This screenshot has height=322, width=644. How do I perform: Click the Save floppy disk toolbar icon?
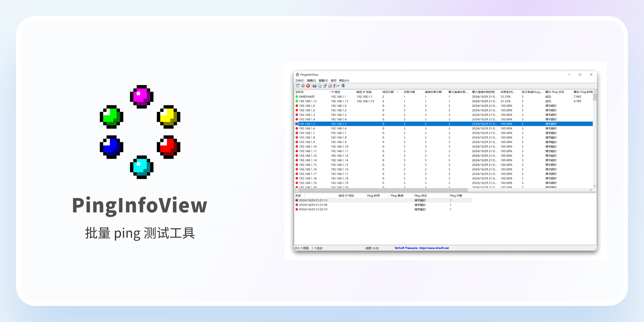click(x=314, y=86)
